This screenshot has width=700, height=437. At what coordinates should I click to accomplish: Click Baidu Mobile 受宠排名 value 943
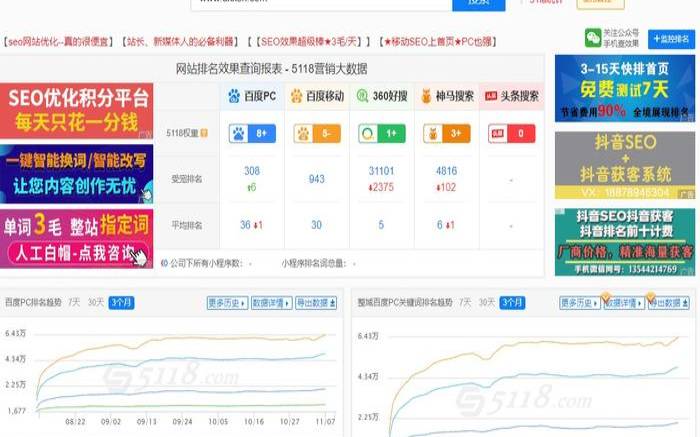click(x=317, y=179)
